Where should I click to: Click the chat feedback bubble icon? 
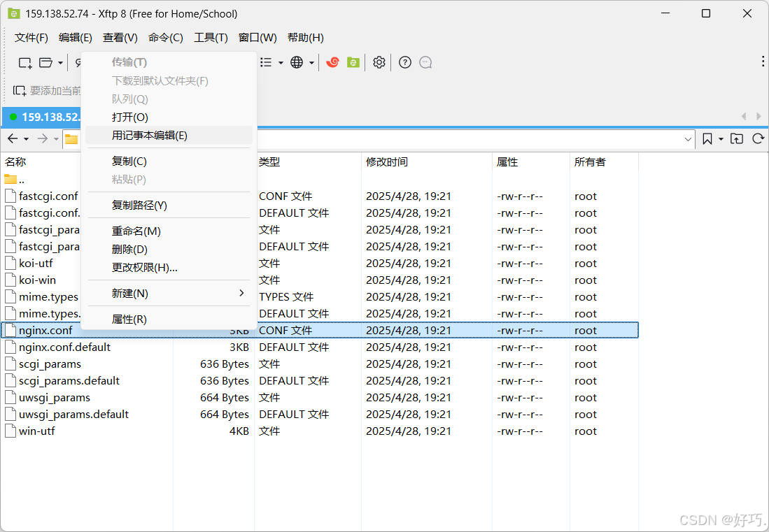click(425, 62)
